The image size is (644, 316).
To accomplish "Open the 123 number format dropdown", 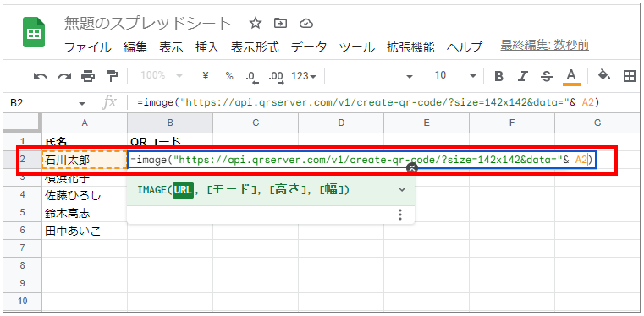I will 304,76.
